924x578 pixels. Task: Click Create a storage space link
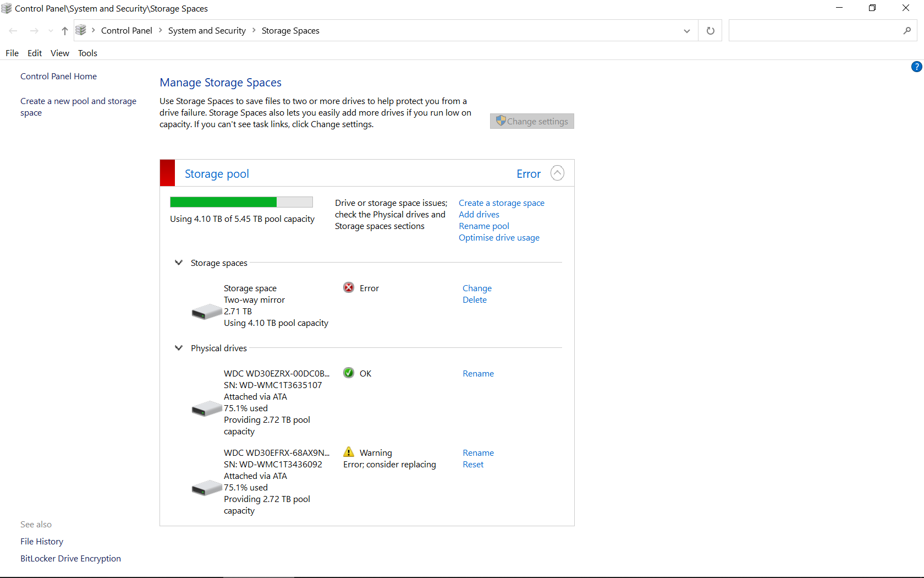click(502, 203)
